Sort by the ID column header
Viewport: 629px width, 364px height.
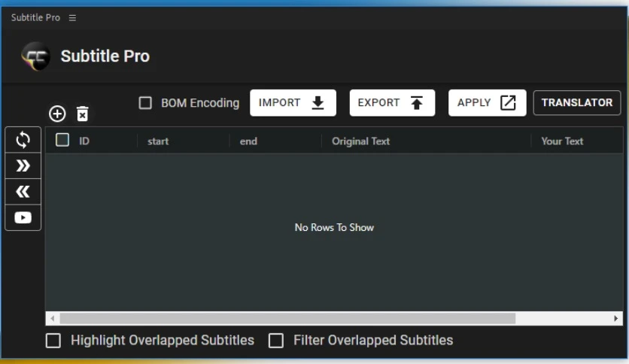point(84,141)
